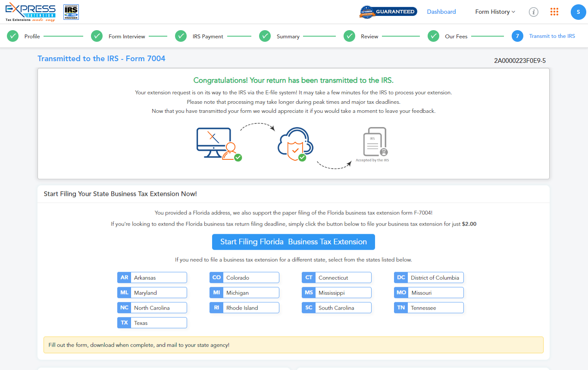This screenshot has height=370, width=588.
Task: Select District of Columbia extension
Action: 429,278
